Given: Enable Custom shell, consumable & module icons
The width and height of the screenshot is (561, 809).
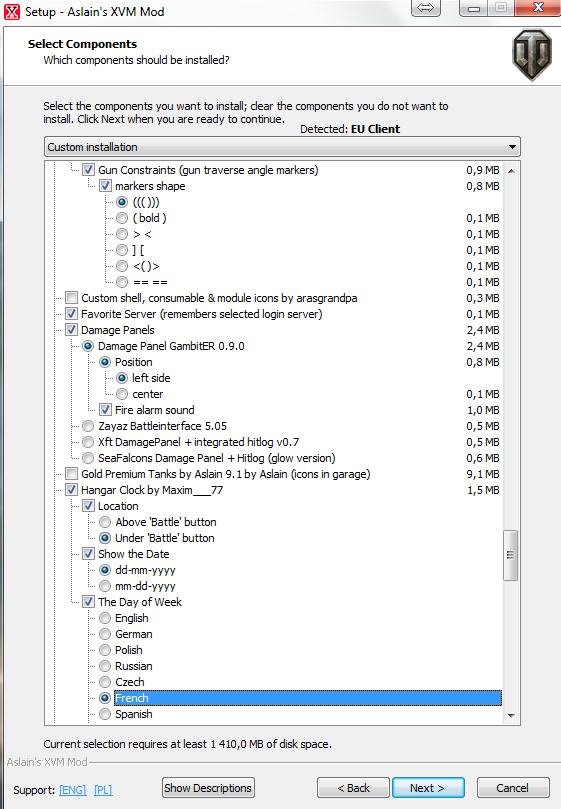Looking at the screenshot, I should [71, 298].
